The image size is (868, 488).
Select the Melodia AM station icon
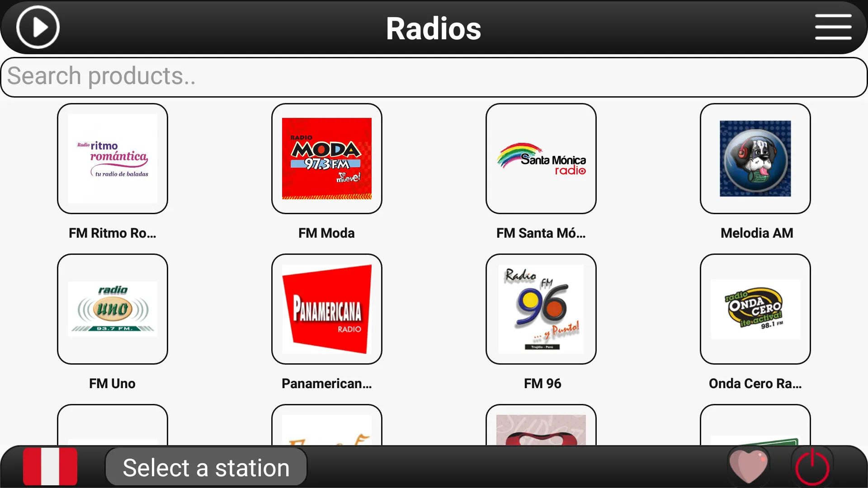(x=755, y=157)
